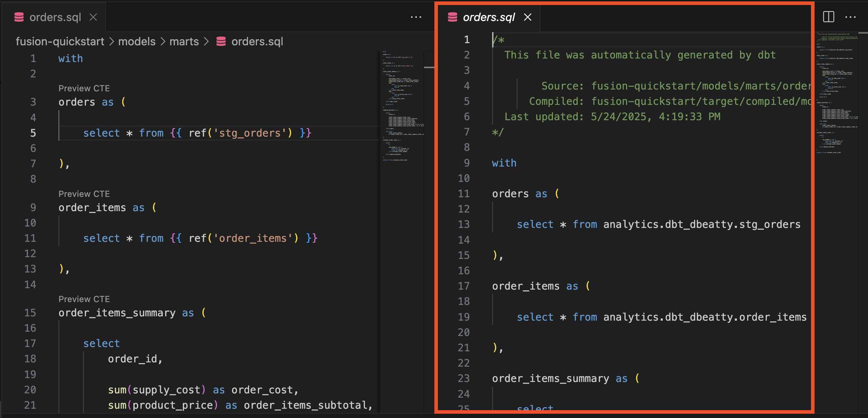Close the left orders.sql tab
Screen dimensions: 868x418
[93, 17]
